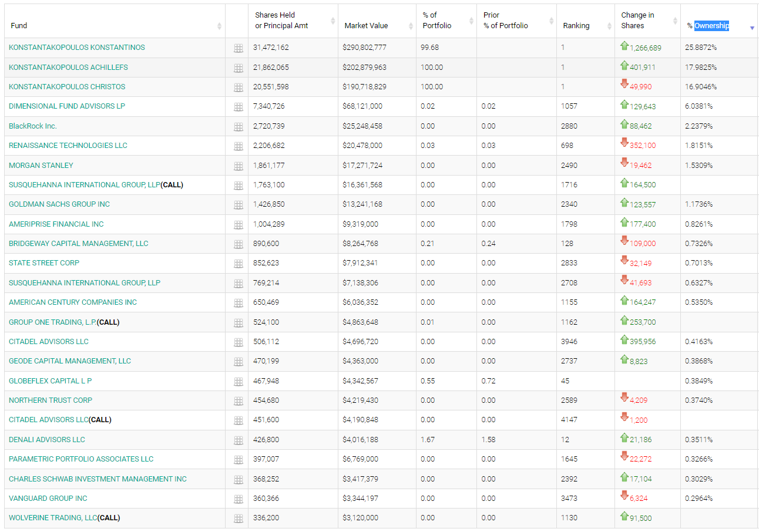Click green up arrow for KONSTANTAKOPOULOS KONSTANTINOS
Image resolution: width=759 pixels, height=532 pixels.
click(x=624, y=45)
